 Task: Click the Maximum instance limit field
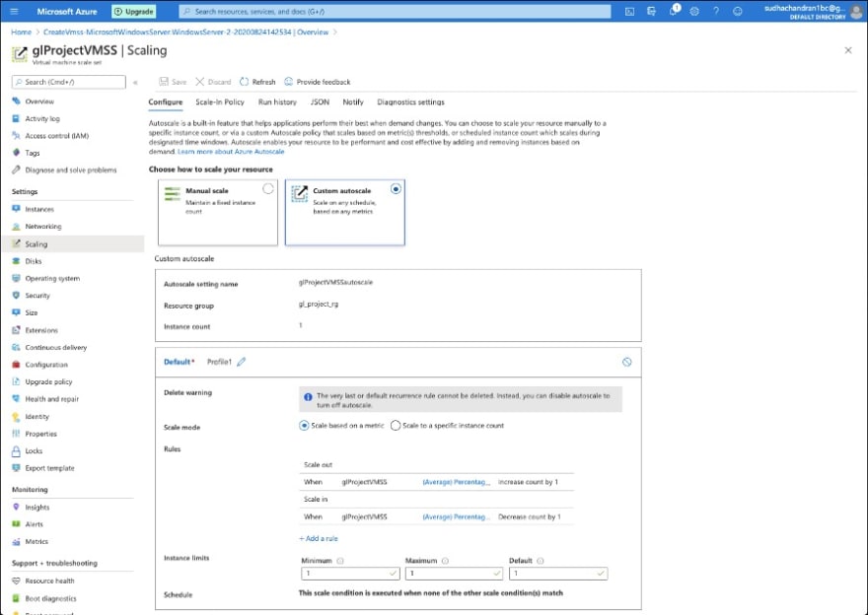454,574
